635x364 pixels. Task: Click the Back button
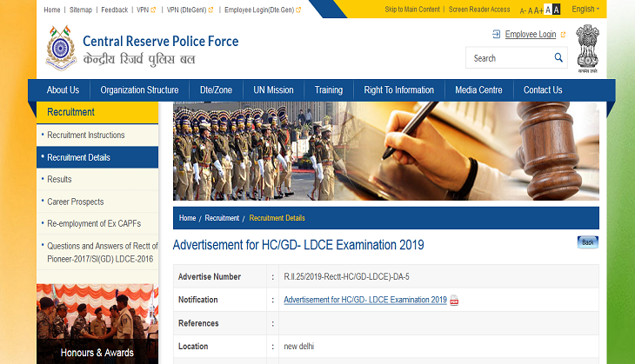coord(588,242)
